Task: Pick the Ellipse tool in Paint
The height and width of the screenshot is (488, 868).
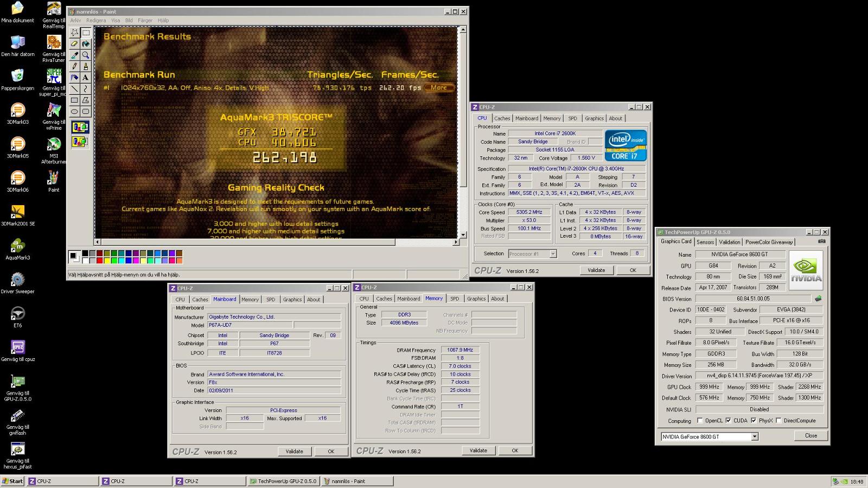Action: point(74,112)
